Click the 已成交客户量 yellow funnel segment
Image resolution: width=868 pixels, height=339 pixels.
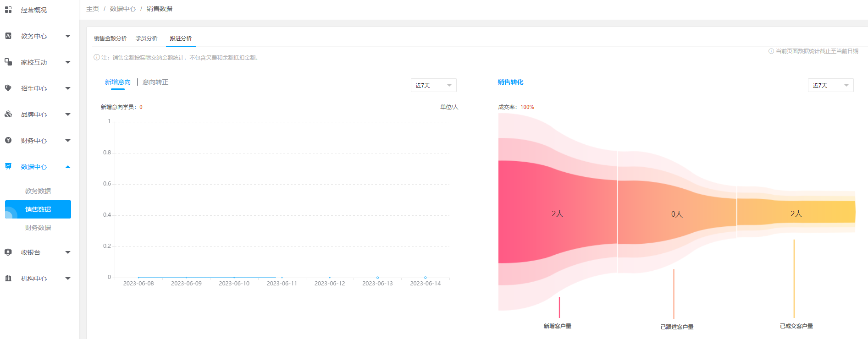796,213
